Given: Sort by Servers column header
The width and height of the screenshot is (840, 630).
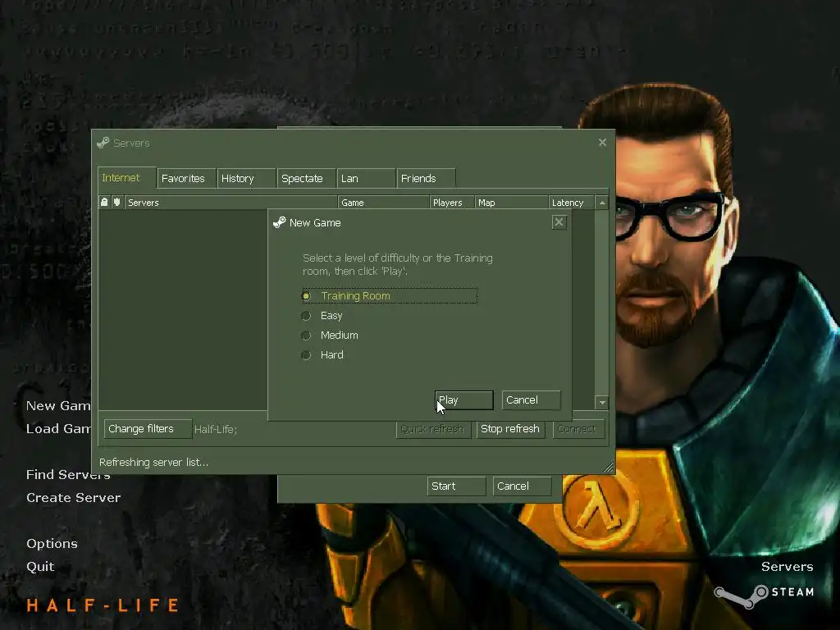Looking at the screenshot, I should [x=231, y=203].
